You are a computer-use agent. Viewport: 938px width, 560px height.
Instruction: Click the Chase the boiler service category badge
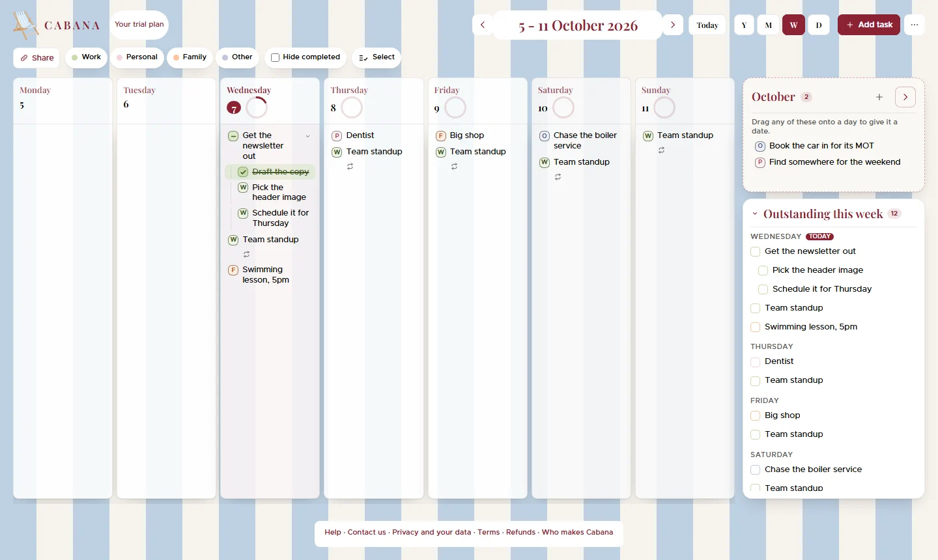[x=545, y=136]
